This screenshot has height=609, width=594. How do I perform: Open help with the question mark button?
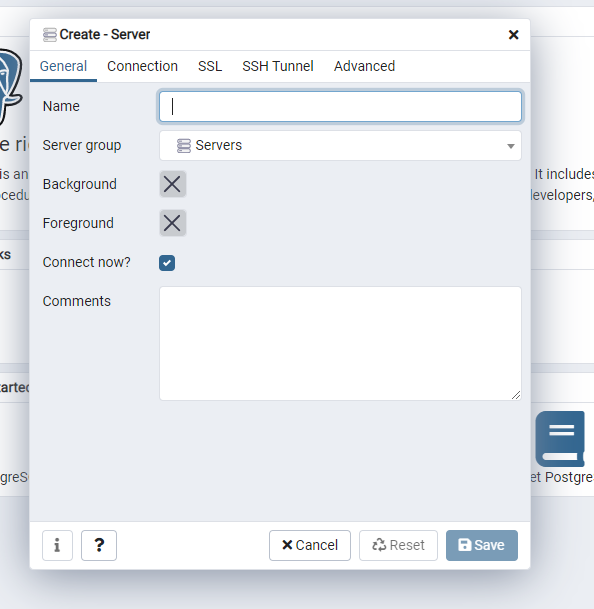coord(99,545)
